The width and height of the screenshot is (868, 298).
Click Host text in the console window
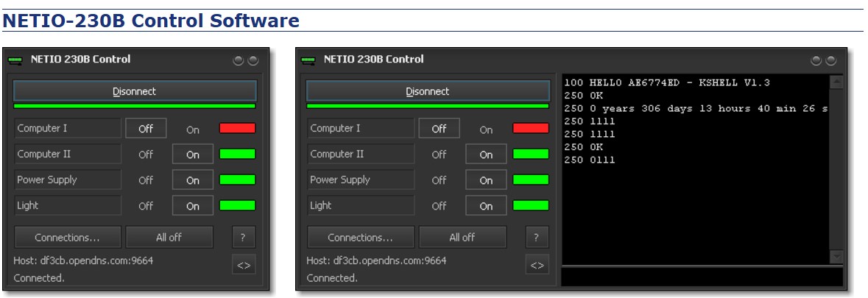click(376, 260)
